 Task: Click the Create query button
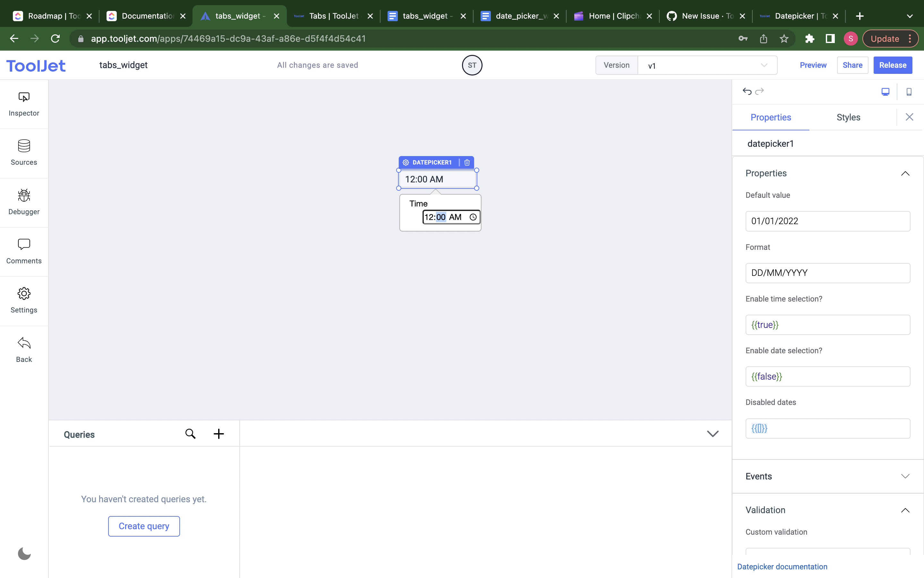[x=144, y=526]
